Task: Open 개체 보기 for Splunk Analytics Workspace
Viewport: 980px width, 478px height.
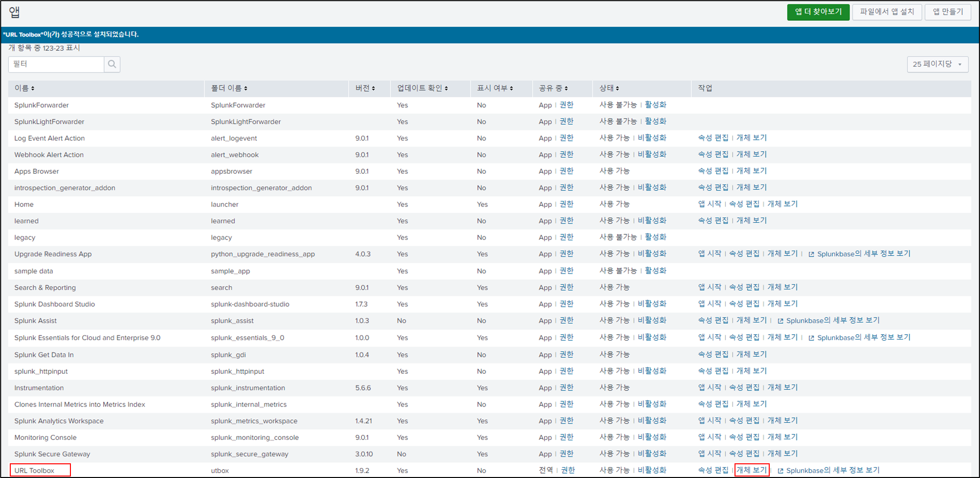Action: point(782,421)
